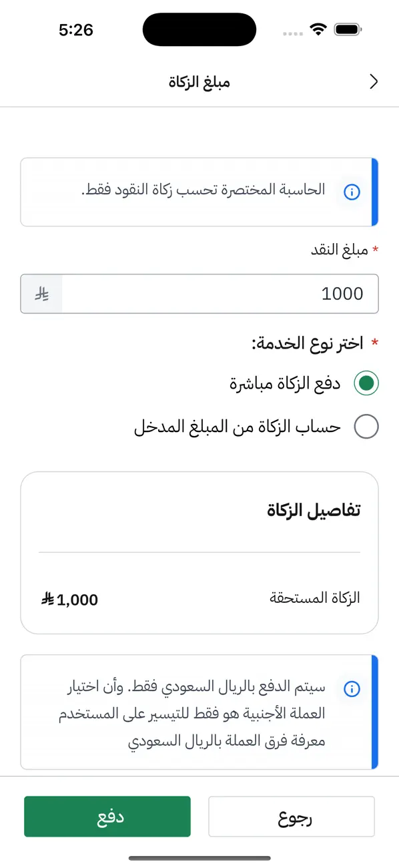The image size is (399, 868).
Task: Tap the info icon on the cash-only calculator notice
Action: point(352,192)
